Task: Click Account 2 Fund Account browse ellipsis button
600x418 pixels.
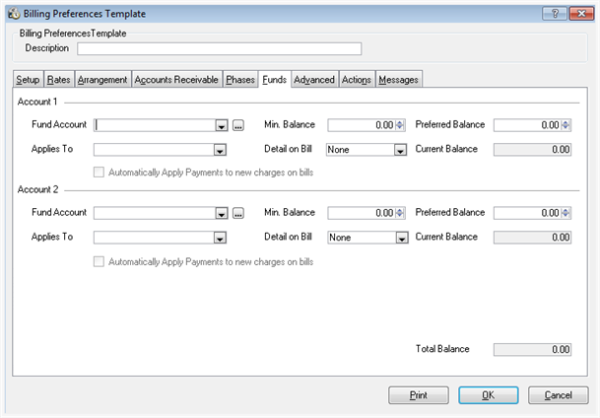Action: point(238,213)
